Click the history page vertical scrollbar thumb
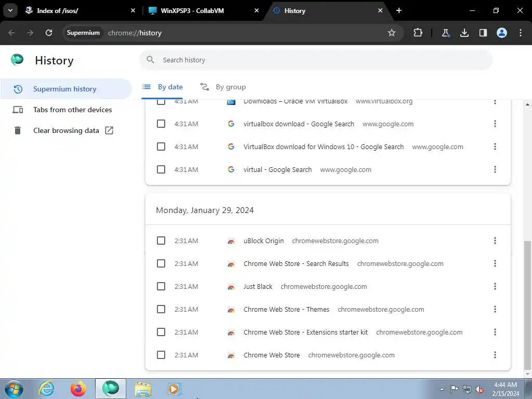The image size is (532, 399). 527,304
